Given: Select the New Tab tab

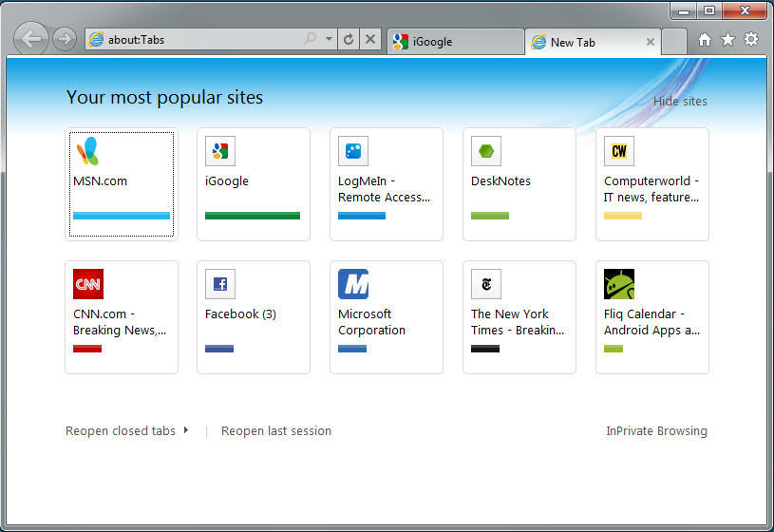Looking at the screenshot, I should (593, 42).
